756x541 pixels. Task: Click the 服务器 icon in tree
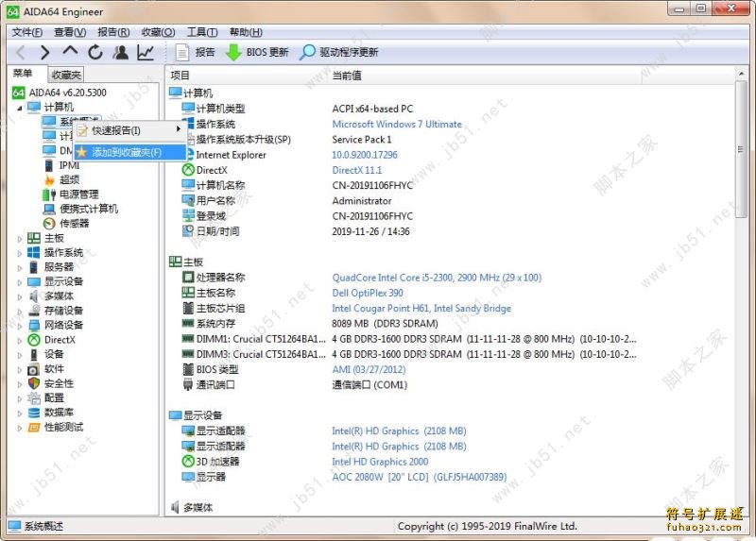[x=34, y=267]
